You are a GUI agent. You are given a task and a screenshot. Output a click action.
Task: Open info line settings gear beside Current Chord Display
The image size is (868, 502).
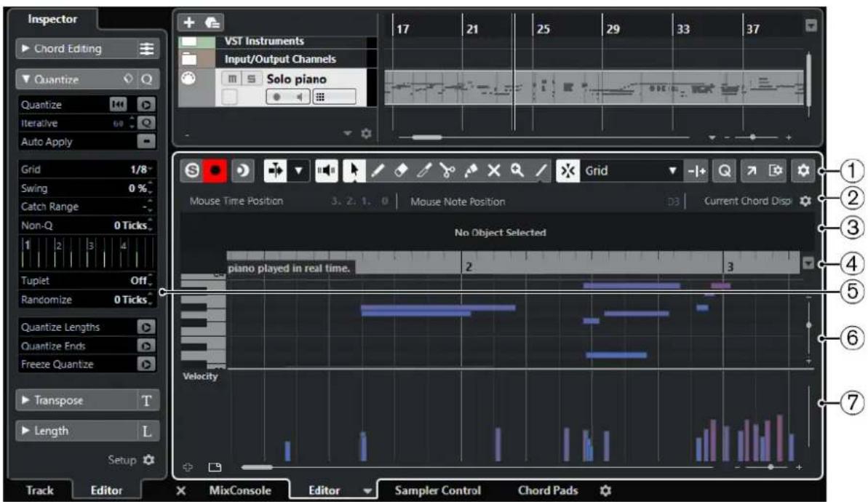point(805,201)
